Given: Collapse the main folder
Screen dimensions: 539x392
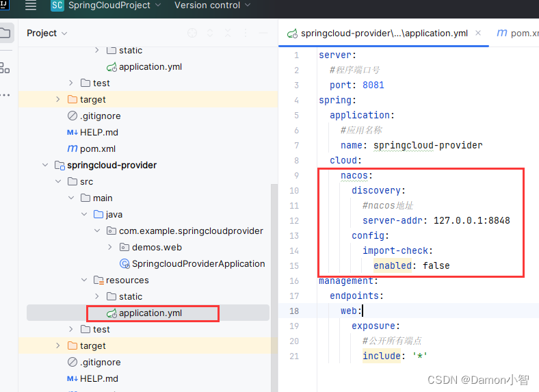Looking at the screenshot, I should click(x=71, y=198).
